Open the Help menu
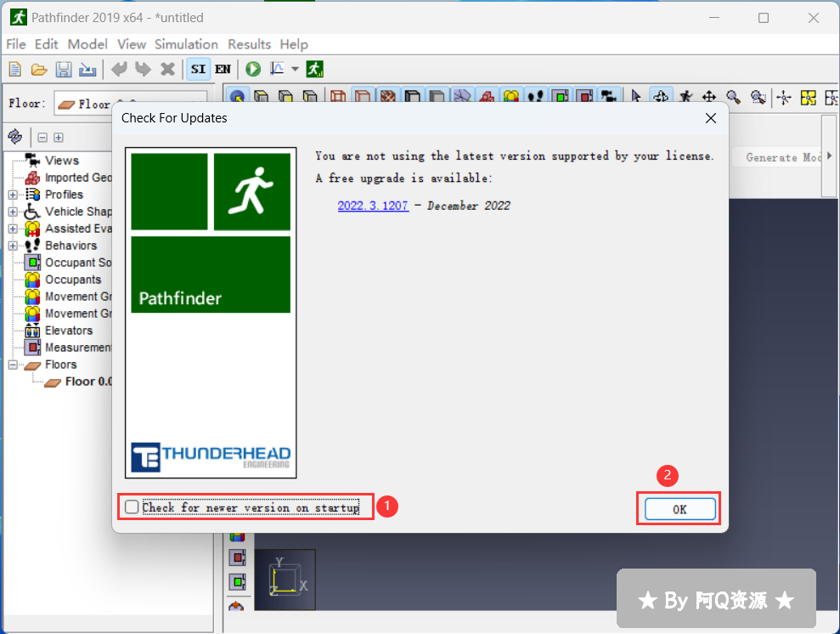This screenshot has height=634, width=840. [294, 44]
